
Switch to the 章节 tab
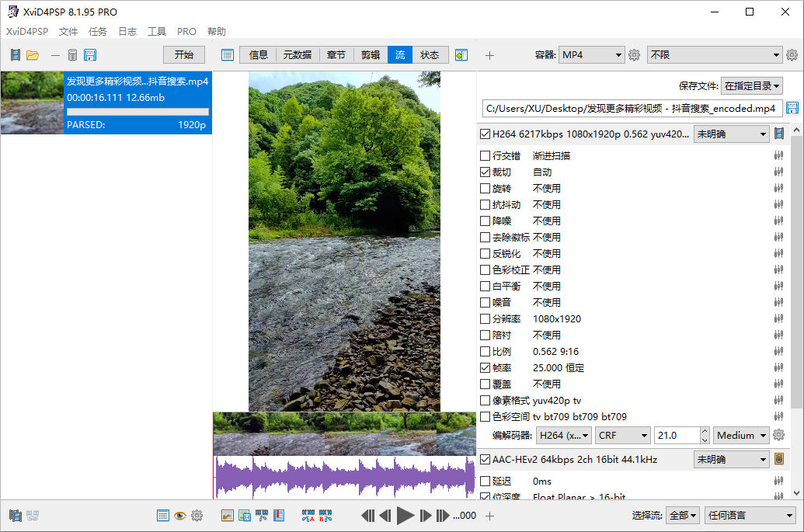tap(336, 55)
